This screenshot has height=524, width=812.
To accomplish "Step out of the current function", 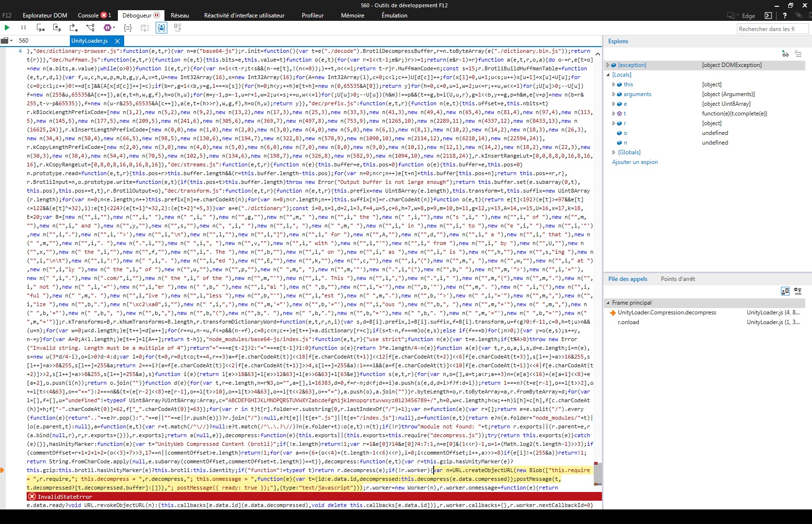I will (x=74, y=28).
